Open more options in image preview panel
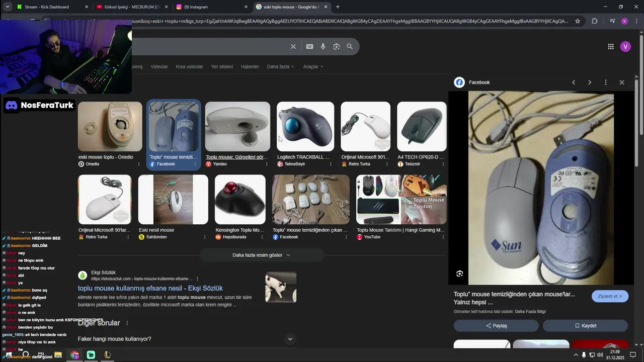The width and height of the screenshot is (644, 362). tap(606, 82)
